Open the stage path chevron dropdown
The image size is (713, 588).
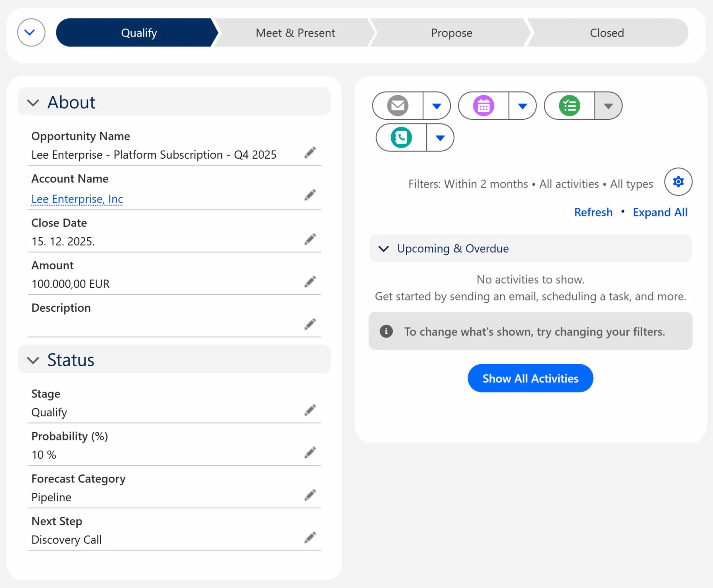[x=31, y=32]
